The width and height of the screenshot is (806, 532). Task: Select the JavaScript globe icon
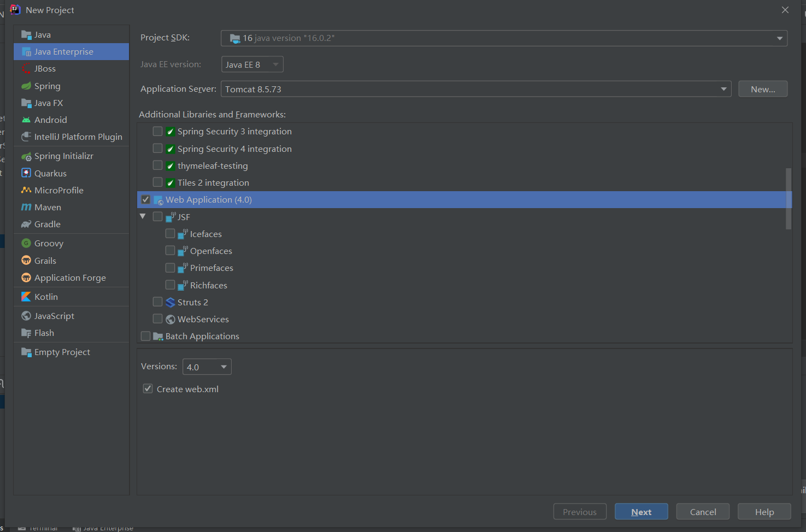coord(26,316)
